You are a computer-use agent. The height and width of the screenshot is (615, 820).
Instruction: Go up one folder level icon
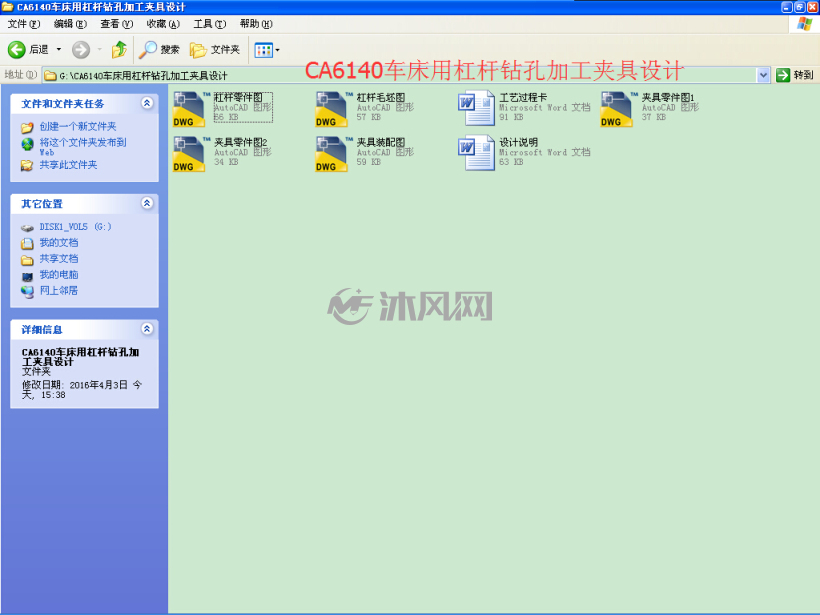(119, 50)
